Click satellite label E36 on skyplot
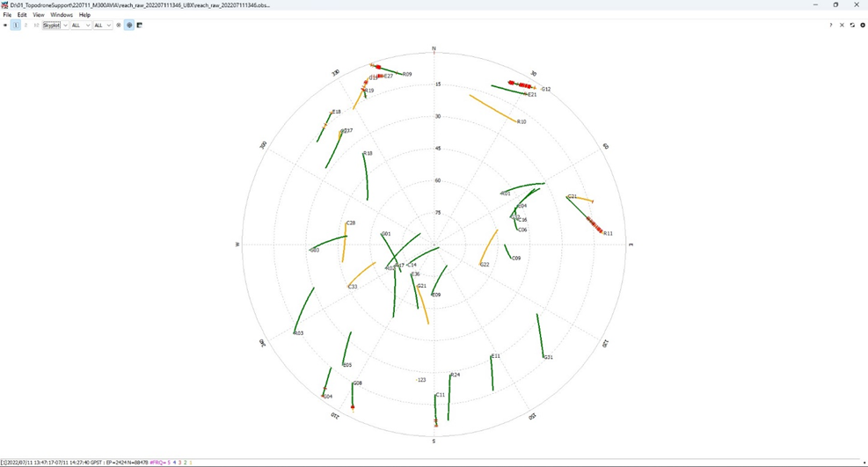The image size is (868, 467). [x=416, y=274]
